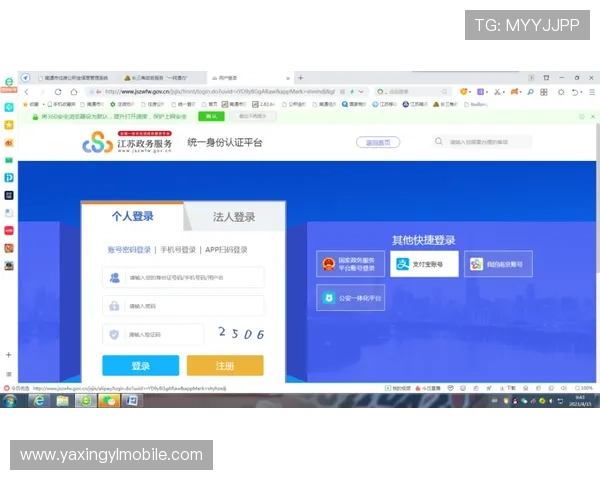Open the 360 browser taskbar icon
The width and height of the screenshot is (600, 480).
[x=86, y=401]
